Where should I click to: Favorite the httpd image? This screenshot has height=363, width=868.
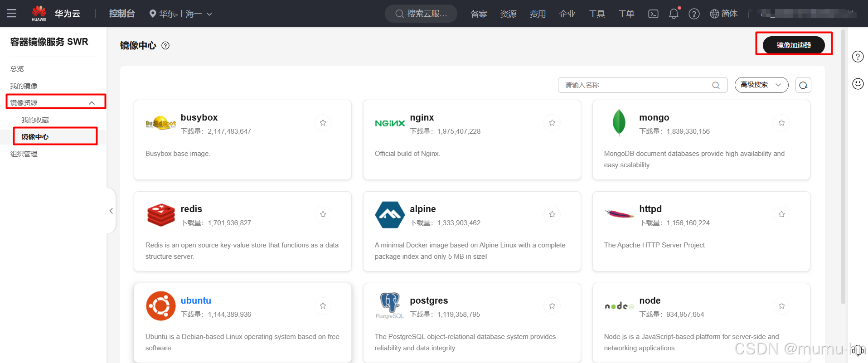[781, 214]
